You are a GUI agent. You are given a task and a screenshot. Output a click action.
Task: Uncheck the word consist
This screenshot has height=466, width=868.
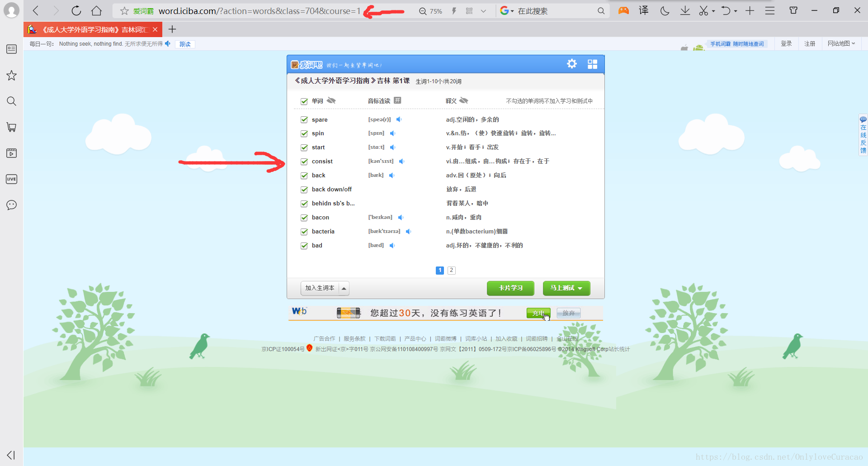(304, 162)
